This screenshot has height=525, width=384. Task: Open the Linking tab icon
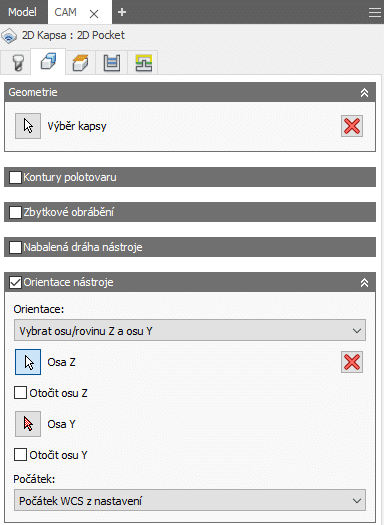click(143, 63)
